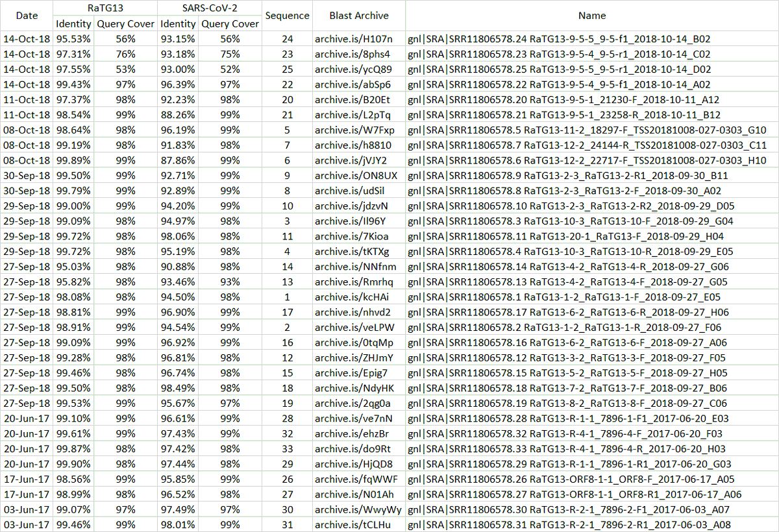Click the archive.is/2qg0a cell
Viewport: 779px width, 532px height.
pos(359,403)
